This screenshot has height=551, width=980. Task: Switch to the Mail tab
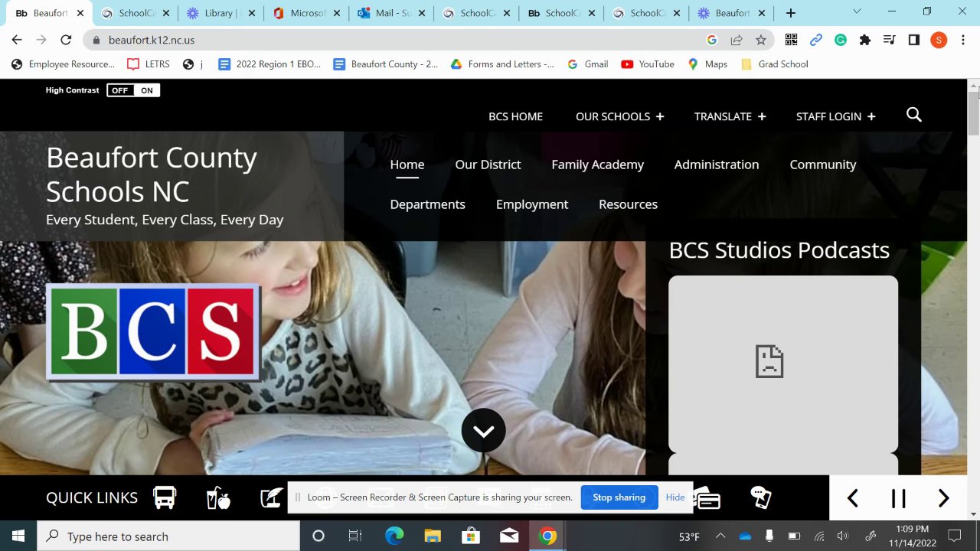(391, 13)
